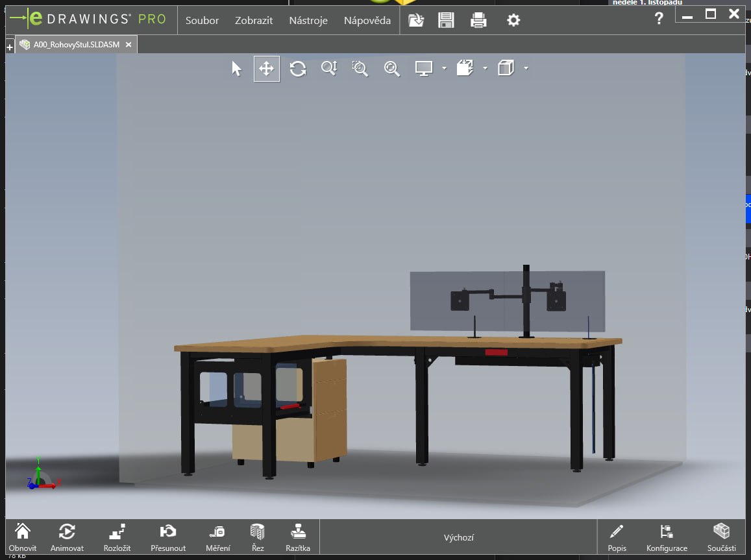Click the Open file folder icon
This screenshot has height=560, width=751.
click(415, 20)
